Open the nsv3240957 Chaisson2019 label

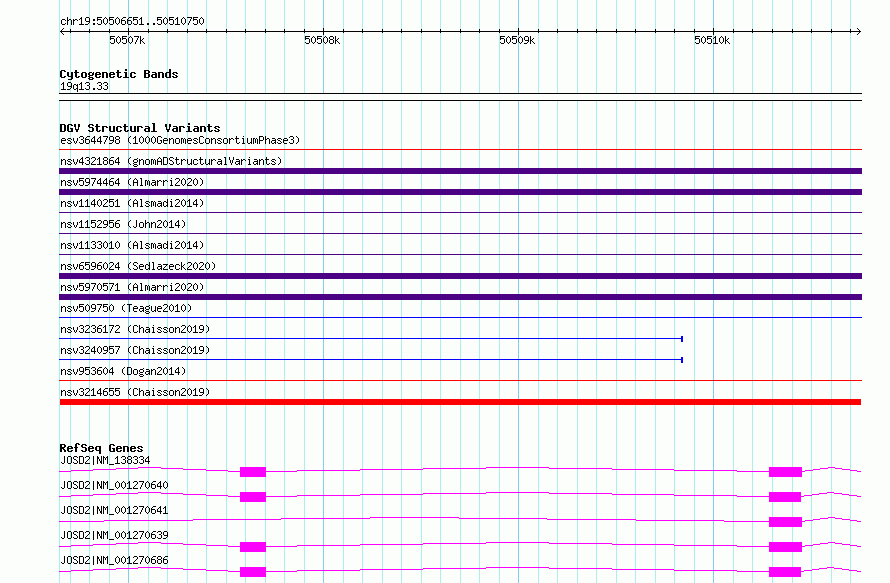pyautogui.click(x=135, y=350)
